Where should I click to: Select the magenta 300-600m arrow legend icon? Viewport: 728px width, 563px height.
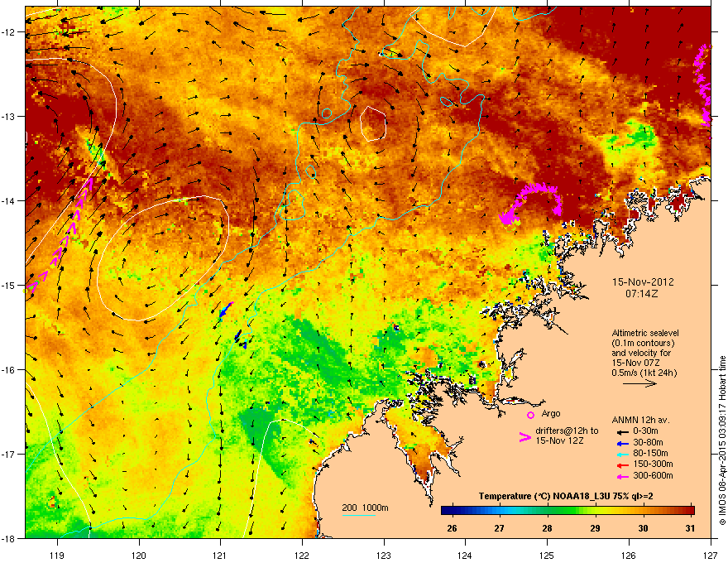point(623,476)
